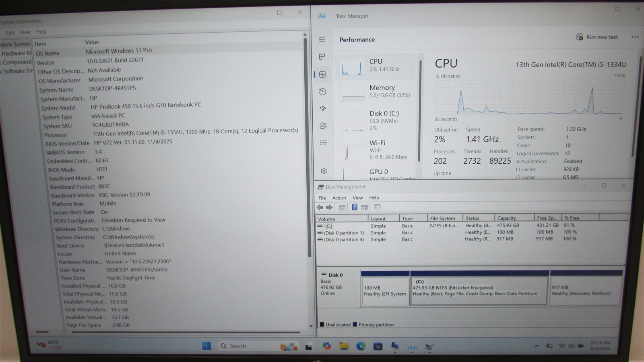Select 917 MB Recovery Partition block

[x=586, y=288]
